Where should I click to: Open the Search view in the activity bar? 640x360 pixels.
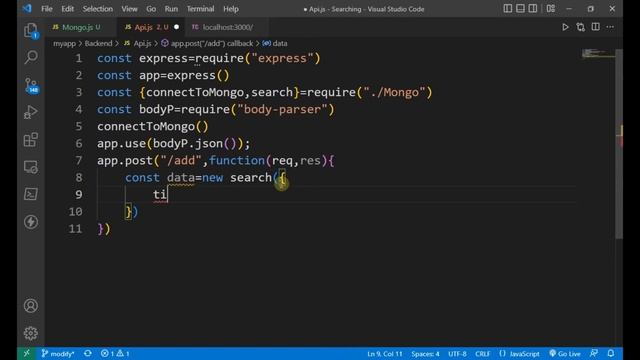(x=31, y=57)
